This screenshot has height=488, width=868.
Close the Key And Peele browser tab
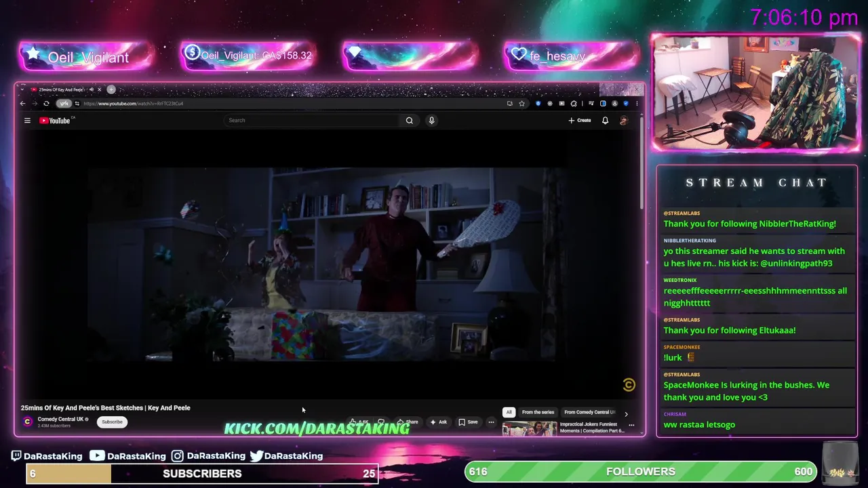pyautogui.click(x=99, y=89)
